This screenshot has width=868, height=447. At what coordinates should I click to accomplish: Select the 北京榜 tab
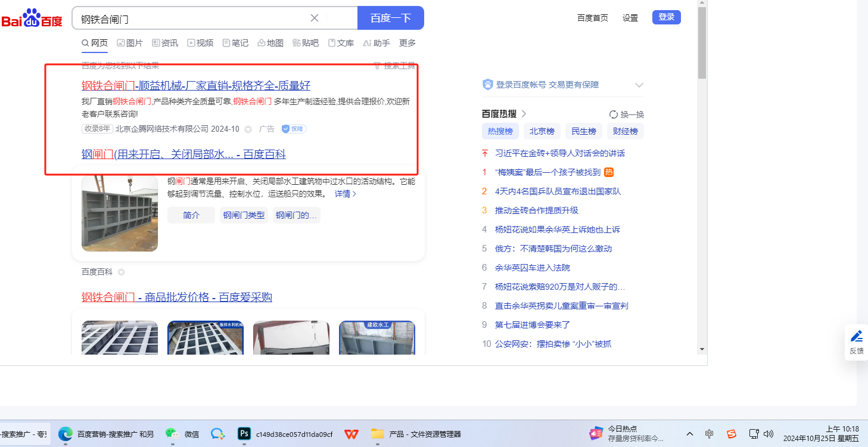[x=542, y=132]
